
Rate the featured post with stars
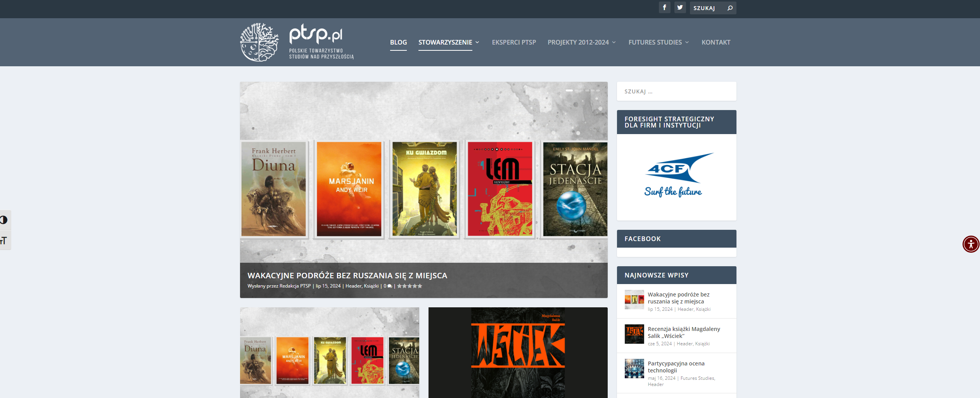[x=410, y=286]
